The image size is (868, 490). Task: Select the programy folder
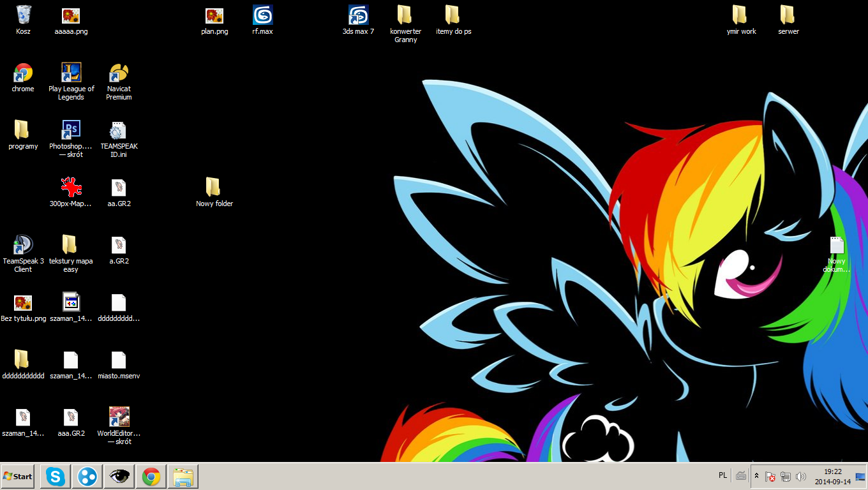23,135
